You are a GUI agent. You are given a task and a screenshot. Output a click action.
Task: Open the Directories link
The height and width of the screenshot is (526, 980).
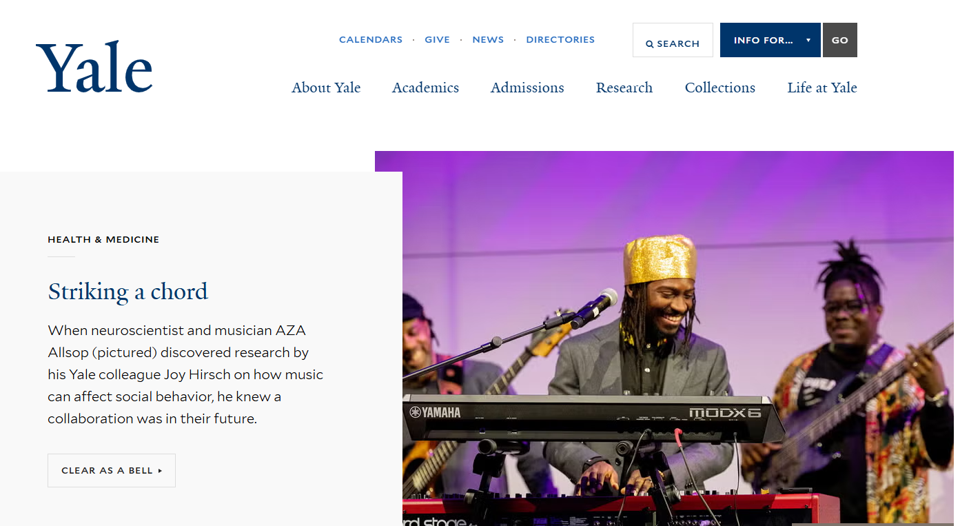pyautogui.click(x=560, y=40)
